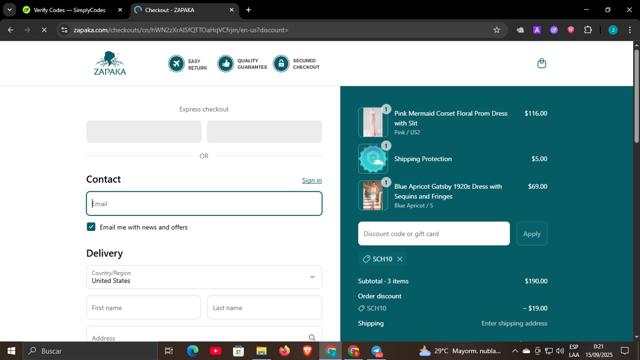Click the taskbar clock and date
The image size is (640, 360).
[599, 351]
